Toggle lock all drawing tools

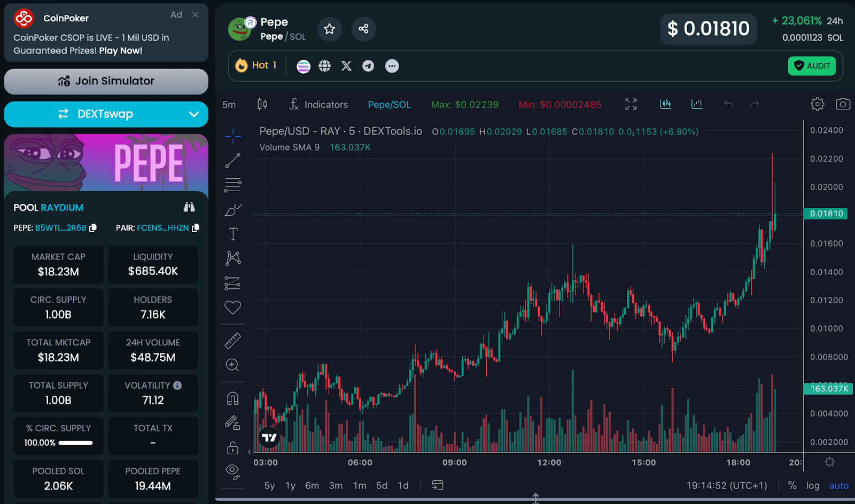click(233, 447)
